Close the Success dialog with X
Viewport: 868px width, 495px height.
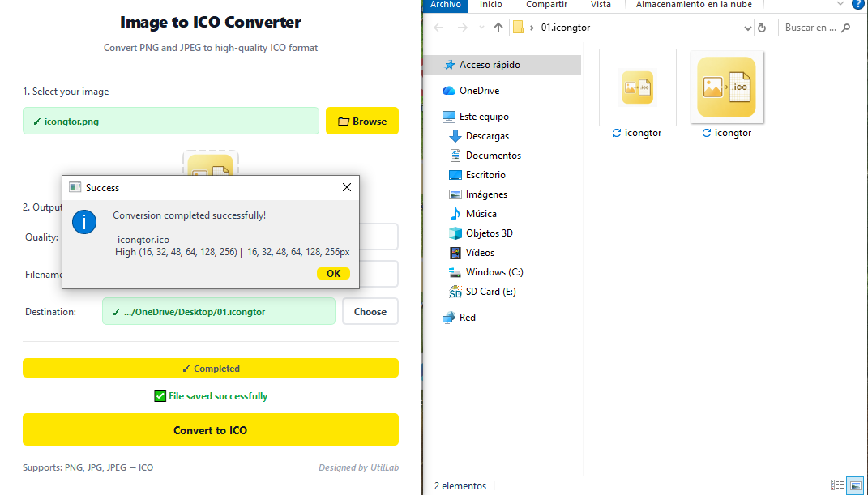click(347, 187)
